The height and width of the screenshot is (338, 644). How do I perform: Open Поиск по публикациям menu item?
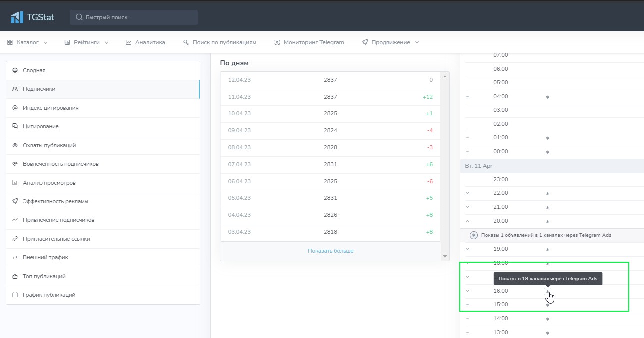point(220,42)
